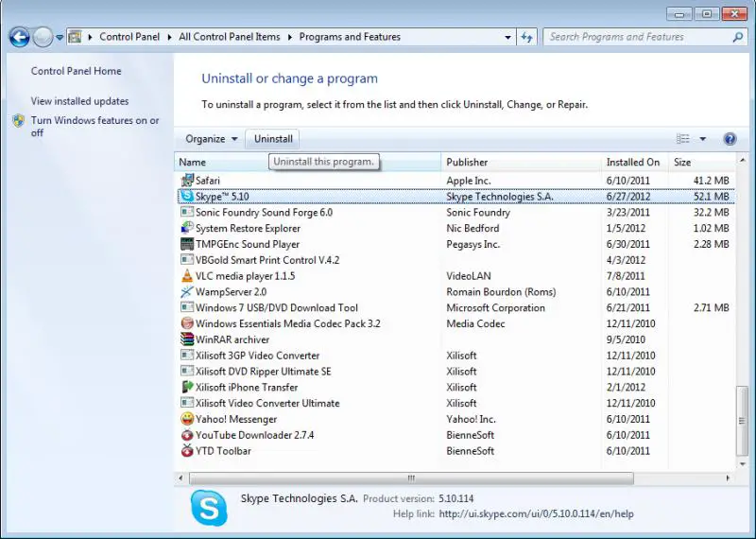Viewport: 756px width, 539px height.
Task: Click System Restore Explorer icon
Action: [187, 228]
